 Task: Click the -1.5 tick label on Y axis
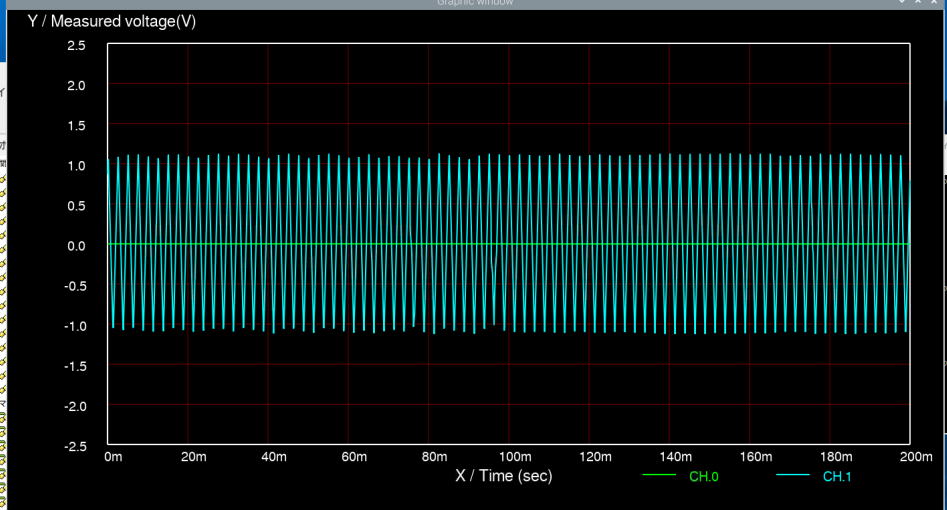pyautogui.click(x=75, y=366)
